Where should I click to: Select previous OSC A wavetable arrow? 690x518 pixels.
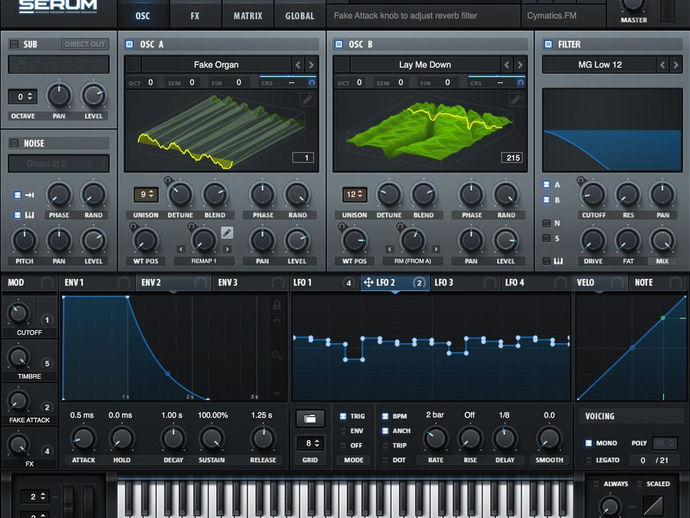point(298,65)
